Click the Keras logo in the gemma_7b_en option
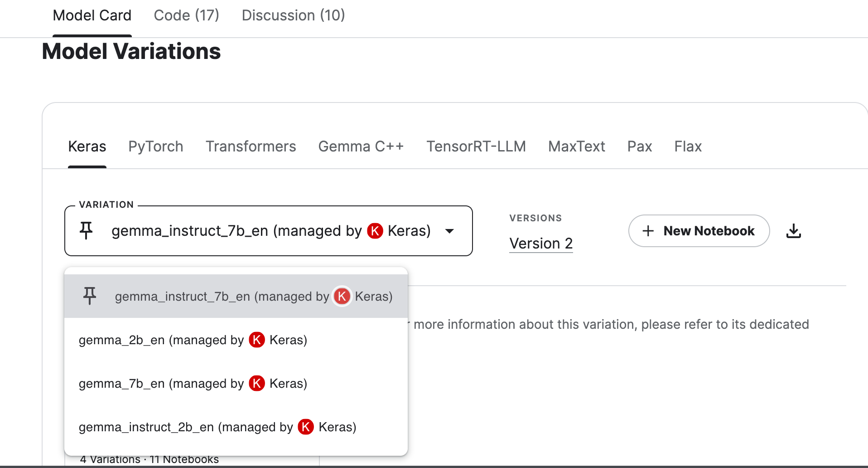The width and height of the screenshot is (868, 468). pos(257,383)
